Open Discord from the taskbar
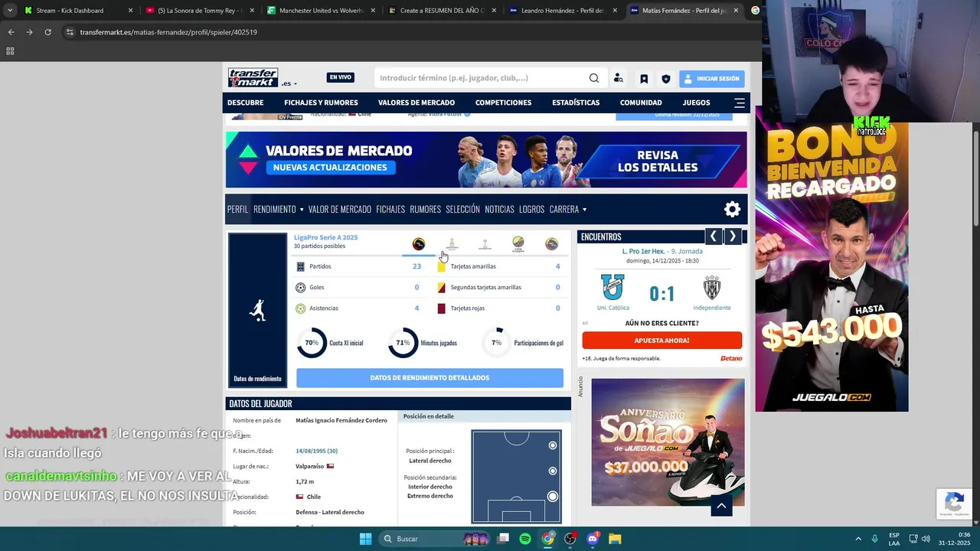Screen dimensions: 980x551 pyautogui.click(x=593, y=539)
